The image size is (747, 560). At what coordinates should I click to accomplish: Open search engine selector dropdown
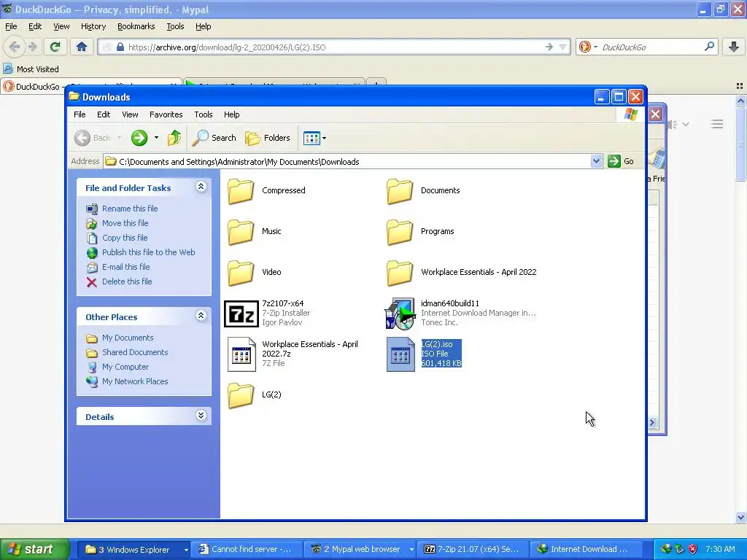point(595,47)
